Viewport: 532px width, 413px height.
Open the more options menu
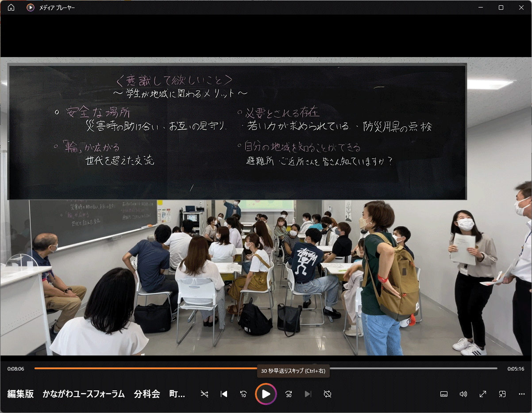[x=521, y=394]
